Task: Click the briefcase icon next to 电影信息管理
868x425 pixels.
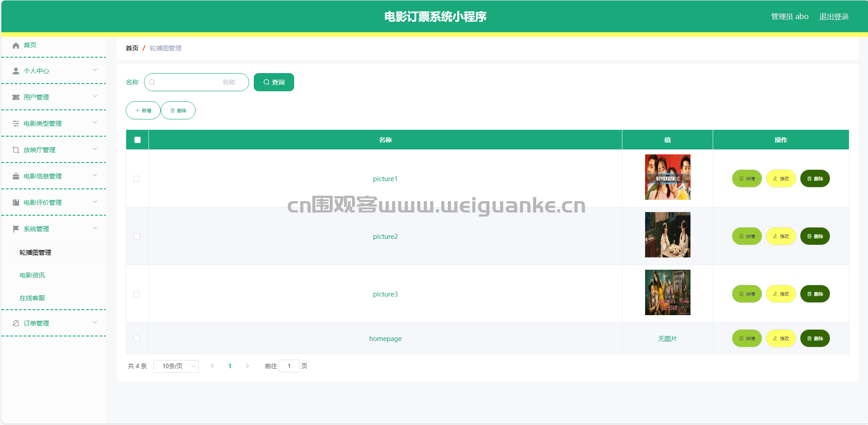Action: [16, 176]
